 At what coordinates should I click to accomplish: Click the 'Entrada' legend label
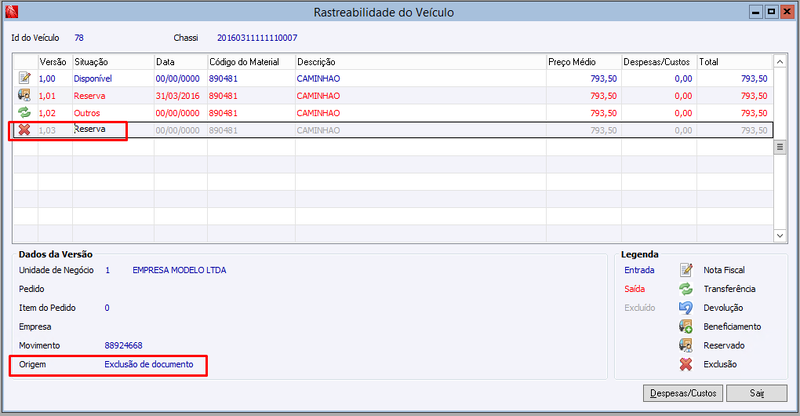639,270
